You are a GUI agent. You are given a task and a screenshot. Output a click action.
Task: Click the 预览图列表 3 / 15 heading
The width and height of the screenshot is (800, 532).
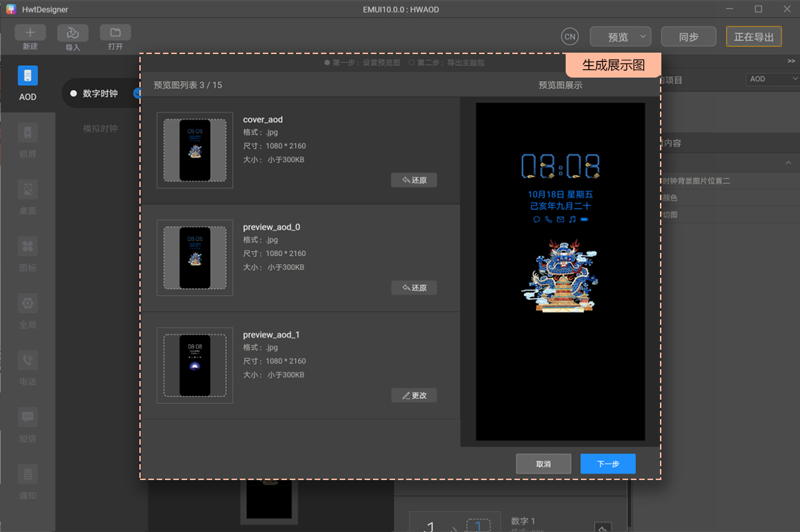coord(188,85)
